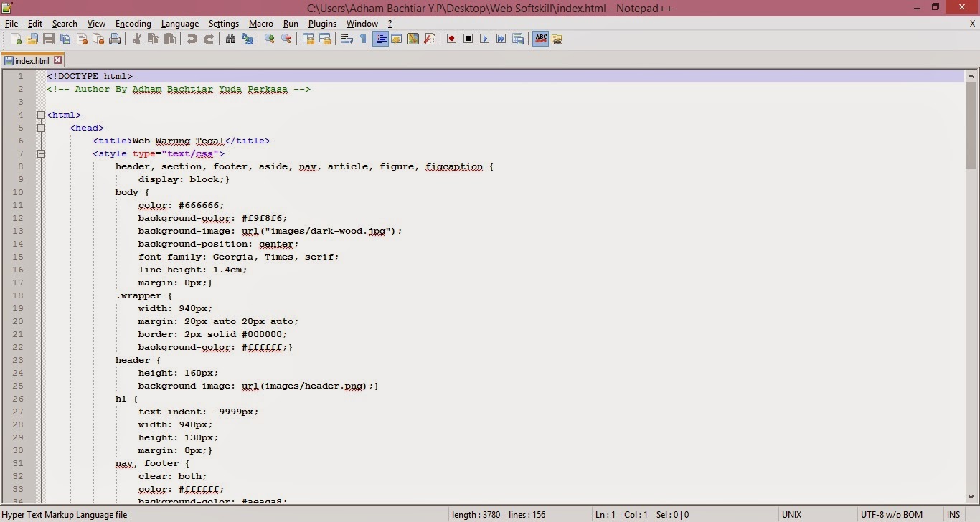Toggle synchronized horizontal scrolling
Viewport: 980px width, 522px height.
324,39
